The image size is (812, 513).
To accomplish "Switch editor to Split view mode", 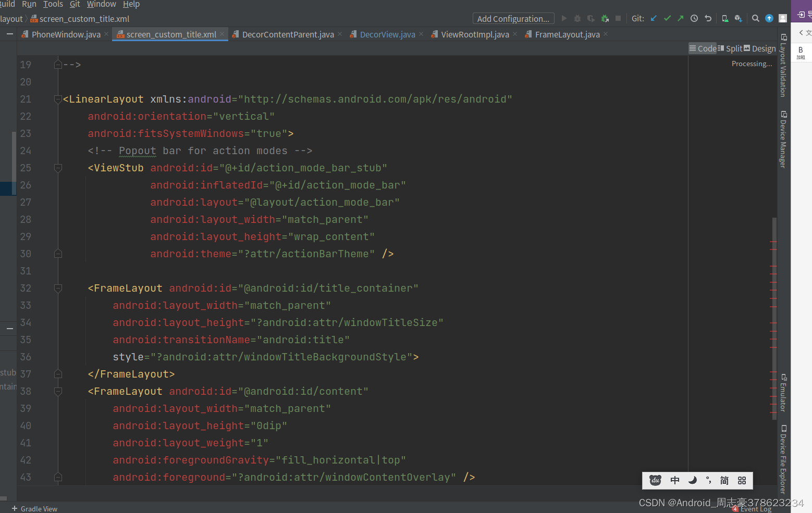I will click(730, 48).
